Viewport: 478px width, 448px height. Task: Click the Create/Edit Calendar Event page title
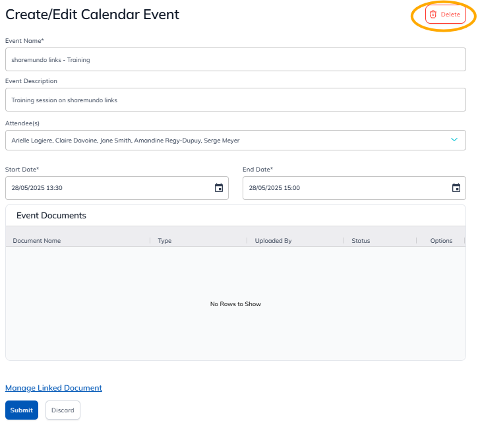(92, 15)
